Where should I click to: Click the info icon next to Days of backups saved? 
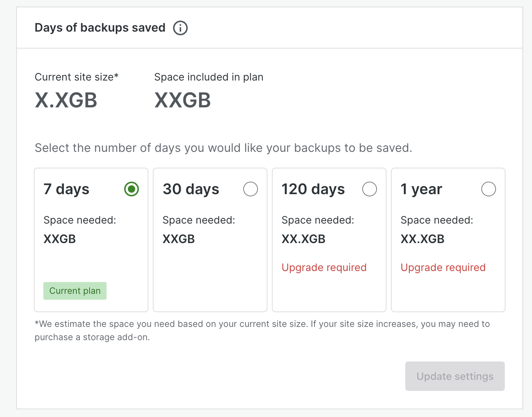180,28
